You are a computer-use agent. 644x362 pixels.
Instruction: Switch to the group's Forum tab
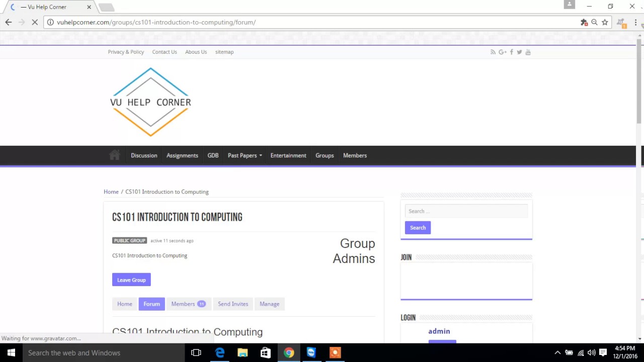click(151, 304)
